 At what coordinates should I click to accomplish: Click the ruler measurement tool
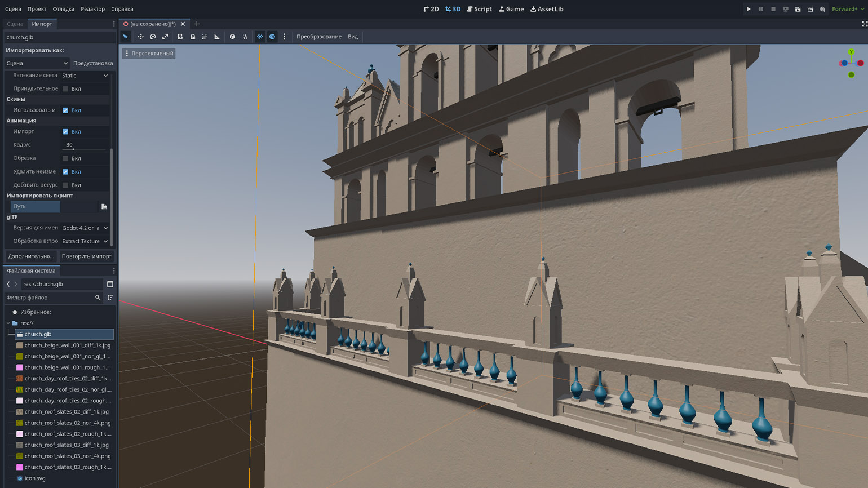(x=217, y=37)
